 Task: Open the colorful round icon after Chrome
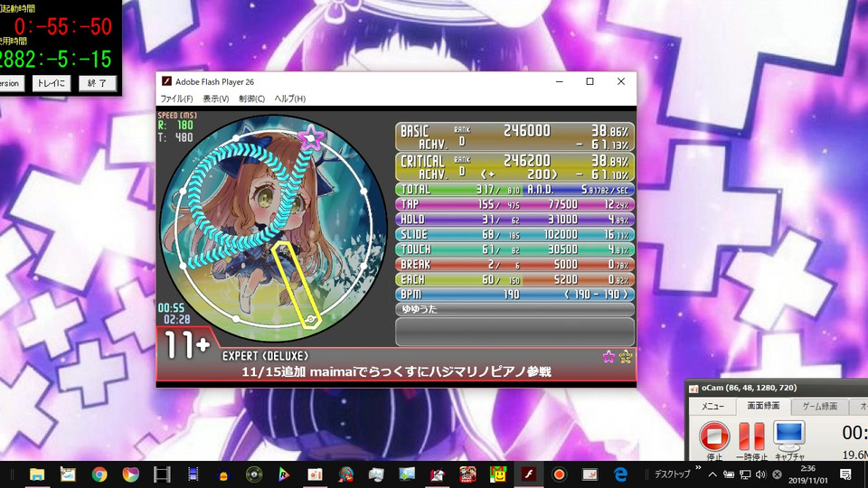[130, 474]
